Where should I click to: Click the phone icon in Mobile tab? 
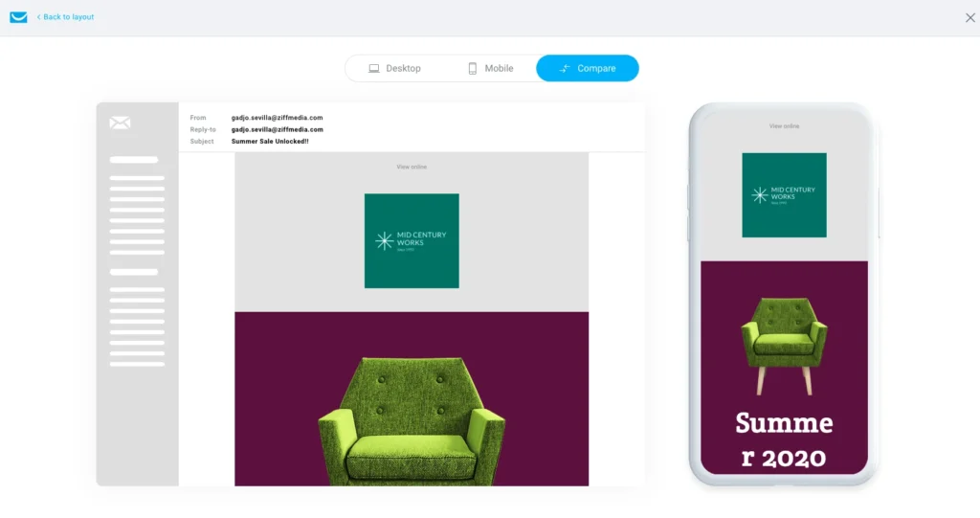click(473, 68)
